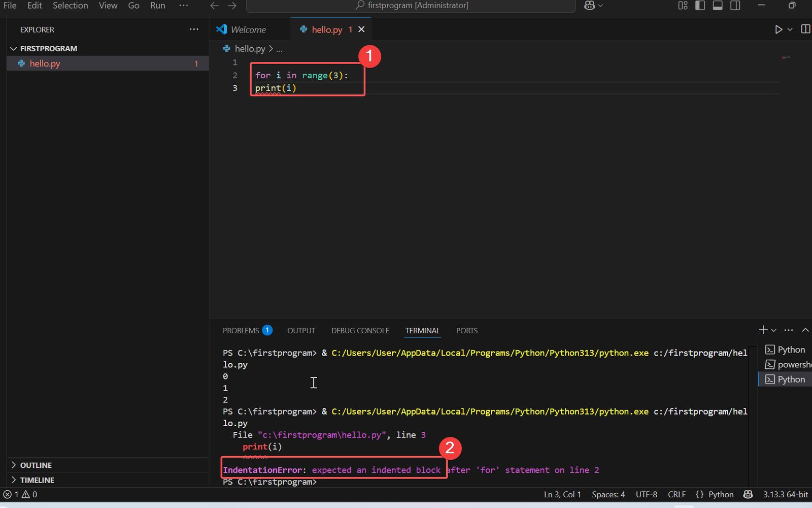Viewport: 812px width, 508px height.
Task: Switch to the Welcome tab
Action: pyautogui.click(x=249, y=29)
